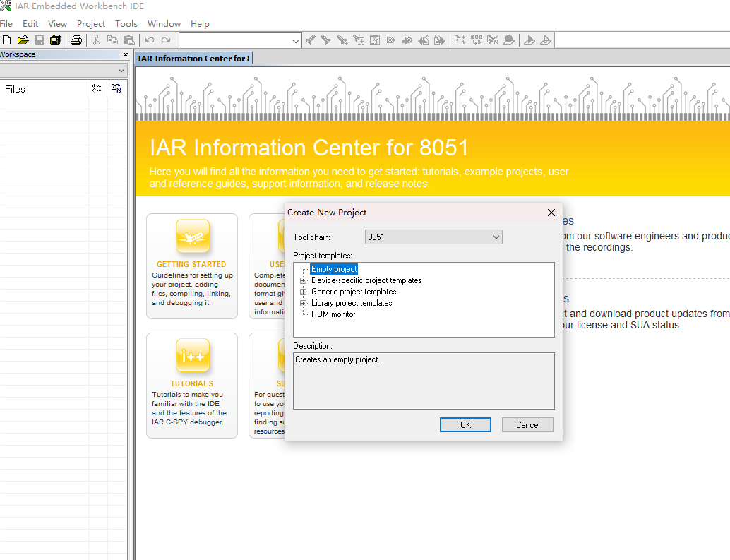Click the Getting Started airplane icon
The width and height of the screenshot is (730, 560).
click(x=193, y=236)
